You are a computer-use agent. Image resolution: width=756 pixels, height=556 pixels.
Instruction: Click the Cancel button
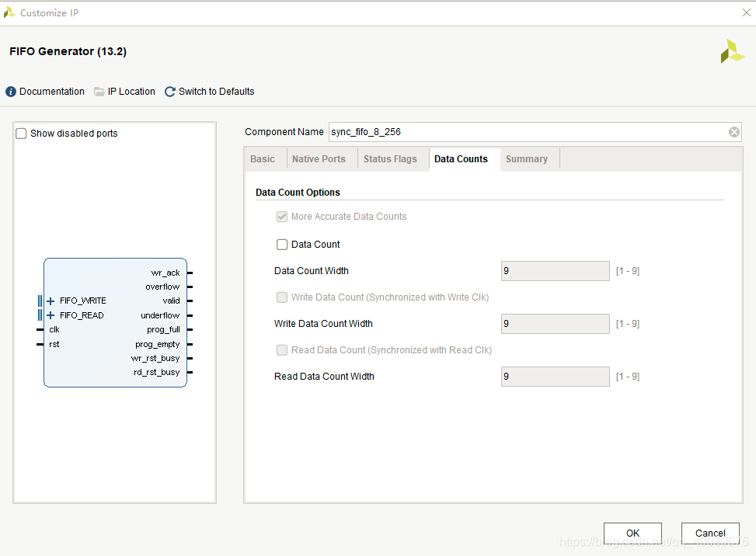click(710, 533)
